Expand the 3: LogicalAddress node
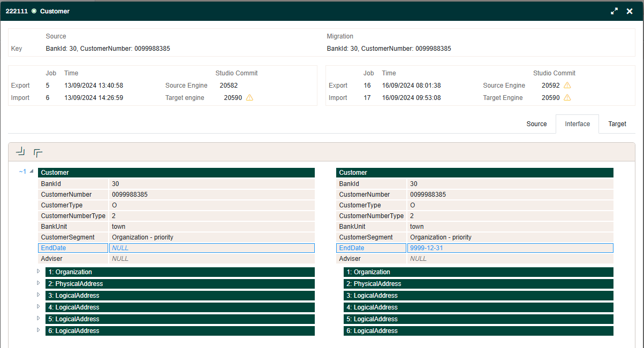This screenshot has height=348, width=644. tap(39, 295)
